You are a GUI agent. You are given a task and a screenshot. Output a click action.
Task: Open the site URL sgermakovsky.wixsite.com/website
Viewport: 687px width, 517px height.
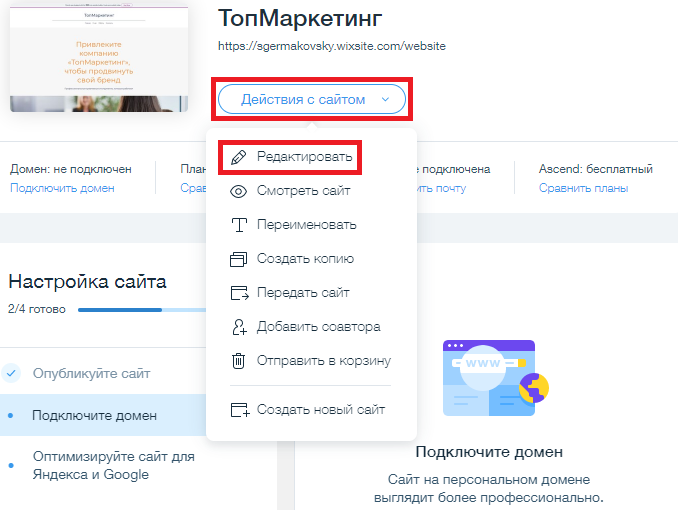pos(332,46)
